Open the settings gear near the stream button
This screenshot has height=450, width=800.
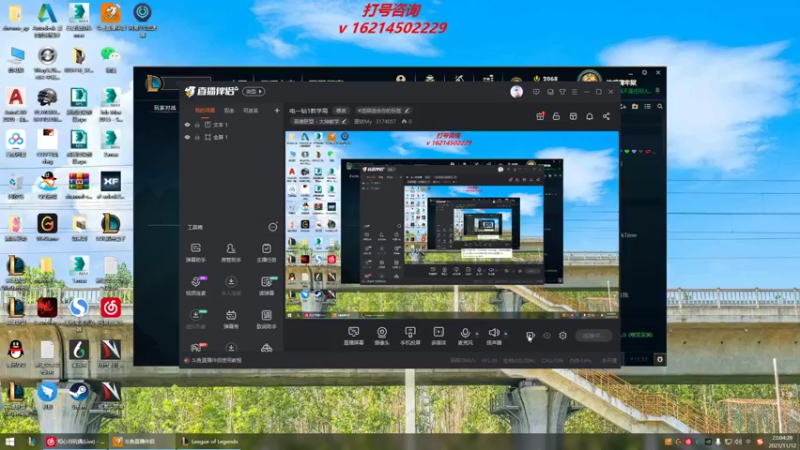pyautogui.click(x=563, y=335)
